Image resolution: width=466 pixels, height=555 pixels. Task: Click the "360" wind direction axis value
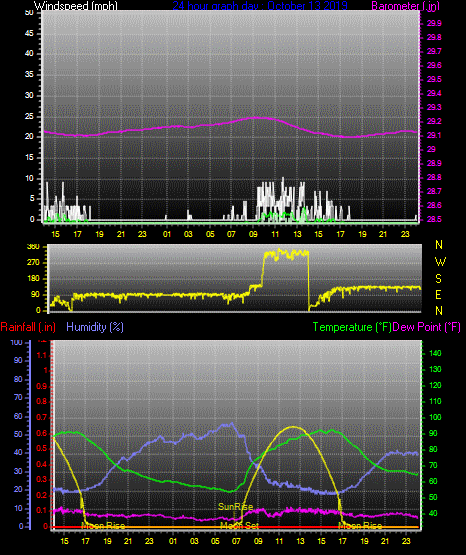coord(34,247)
